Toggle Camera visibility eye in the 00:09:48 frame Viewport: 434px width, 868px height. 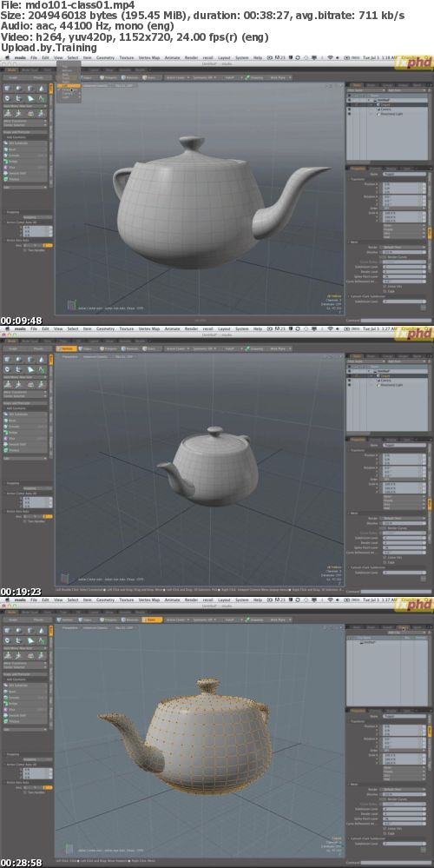(349, 109)
